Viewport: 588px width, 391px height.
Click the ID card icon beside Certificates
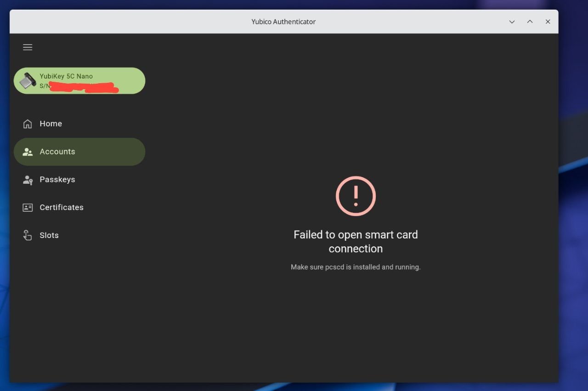click(x=28, y=208)
